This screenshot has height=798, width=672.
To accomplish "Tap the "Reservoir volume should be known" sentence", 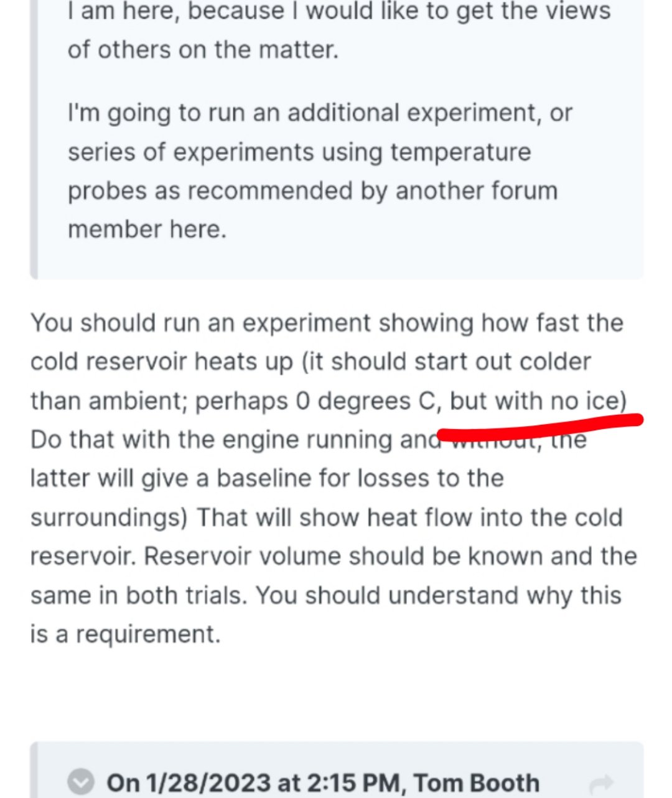I will 390,556.
